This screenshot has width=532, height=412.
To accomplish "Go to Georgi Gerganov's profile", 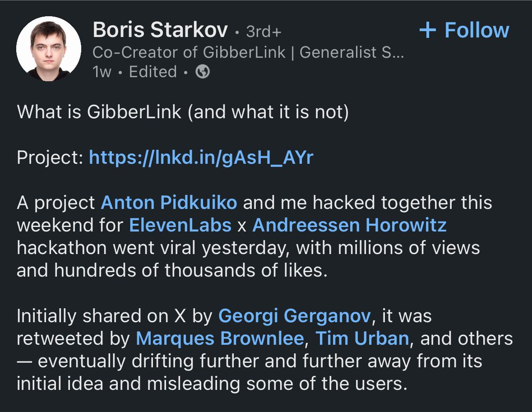I will (294, 316).
